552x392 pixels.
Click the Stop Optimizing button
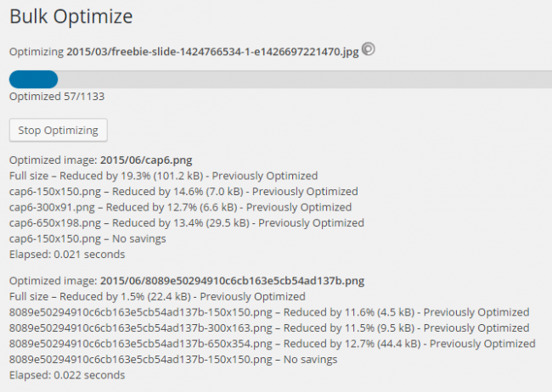pyautogui.click(x=58, y=130)
